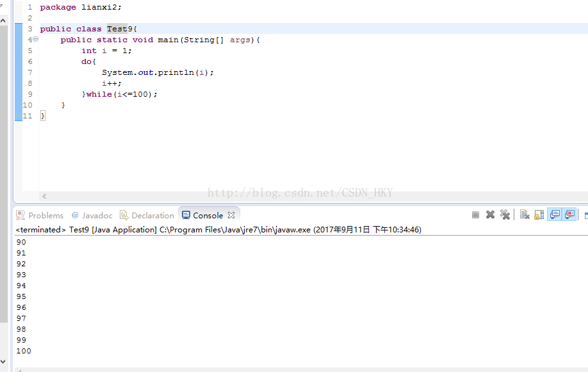Click 'System.out.println(i);' statement

point(158,72)
